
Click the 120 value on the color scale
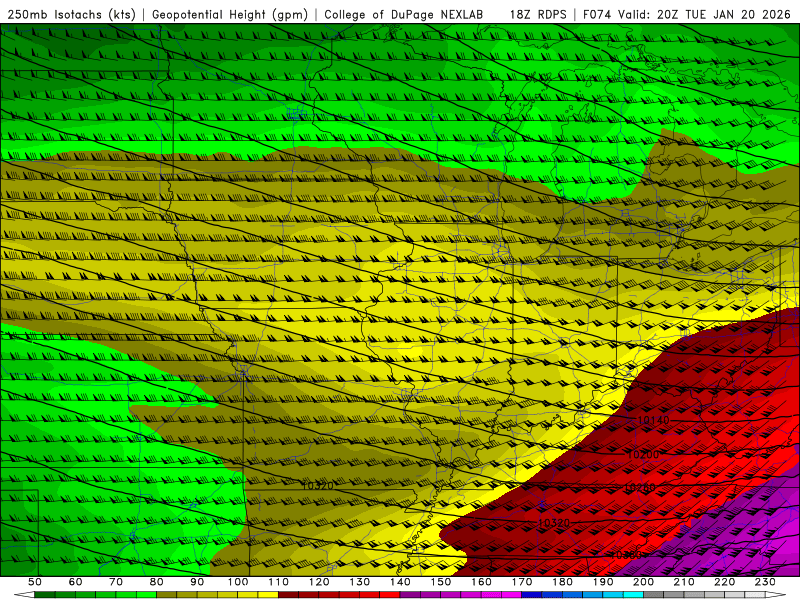(319, 582)
